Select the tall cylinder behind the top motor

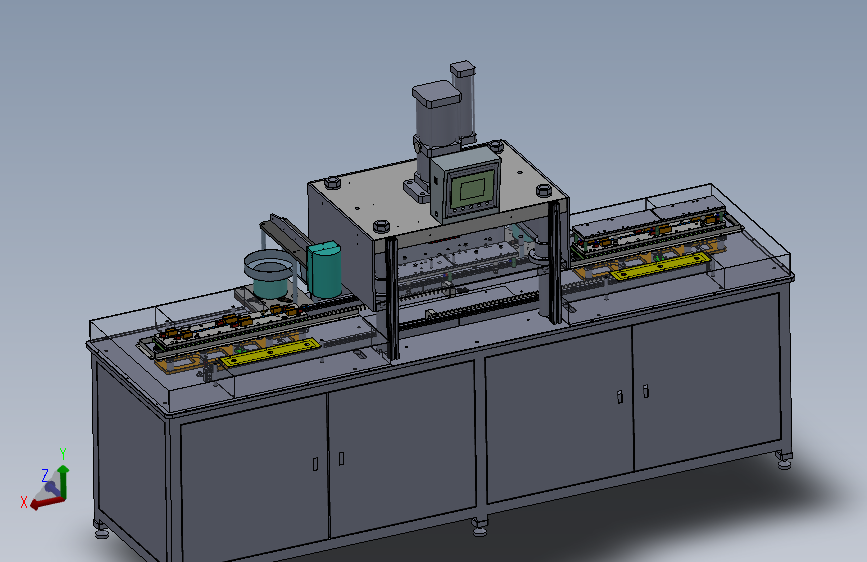(x=464, y=101)
